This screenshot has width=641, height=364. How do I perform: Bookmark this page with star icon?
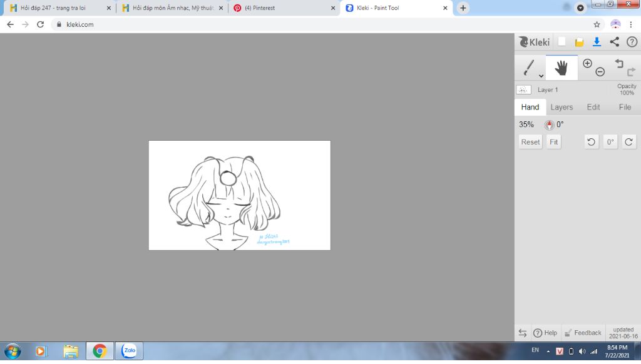597,24
